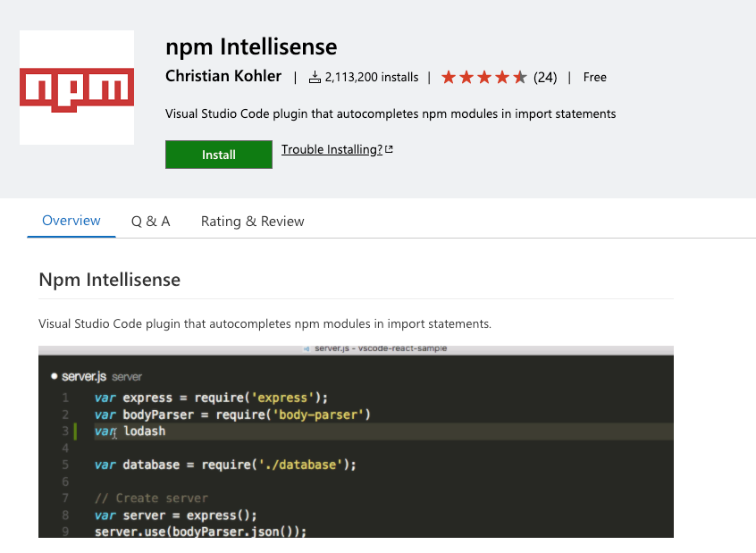The image size is (756, 553).
Task: Click the 'var lodash' line in the demo code
Action: 130,431
